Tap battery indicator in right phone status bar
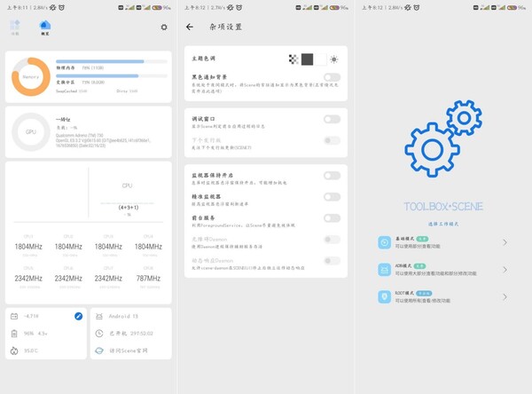 tap(515, 7)
